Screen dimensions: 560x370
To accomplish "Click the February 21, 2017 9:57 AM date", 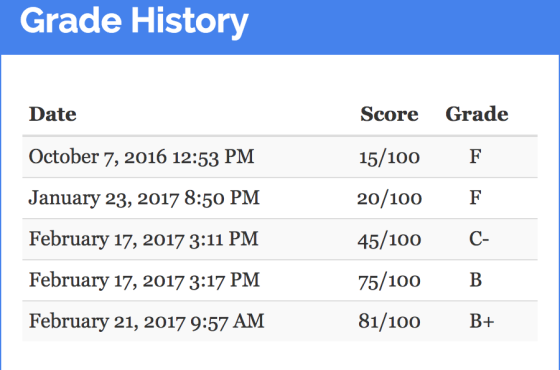I will [x=146, y=321].
